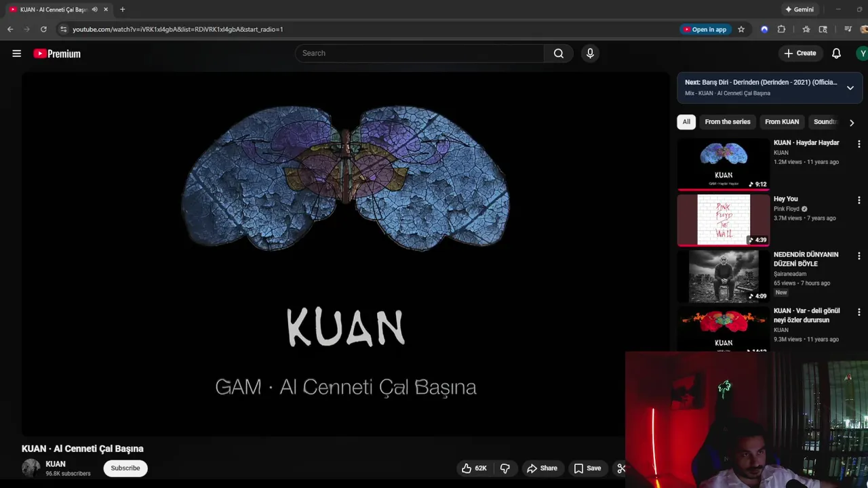Click in the YouTube search field
The image size is (868, 488).
click(419, 54)
